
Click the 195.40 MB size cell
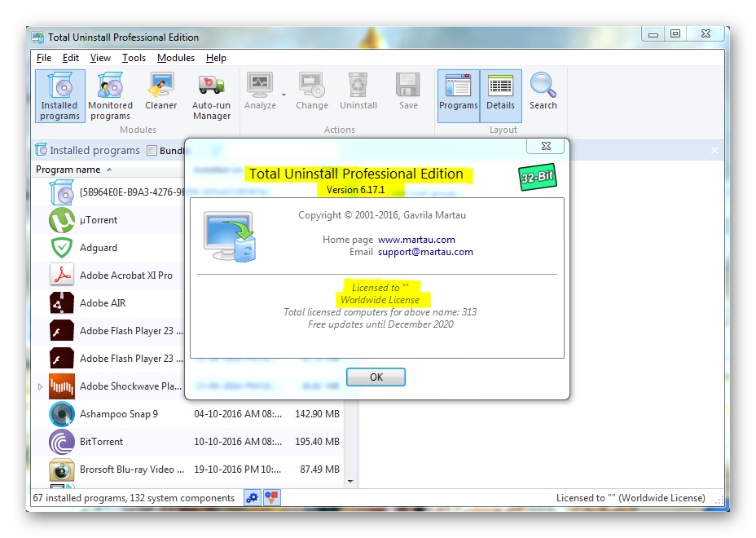coord(317,442)
